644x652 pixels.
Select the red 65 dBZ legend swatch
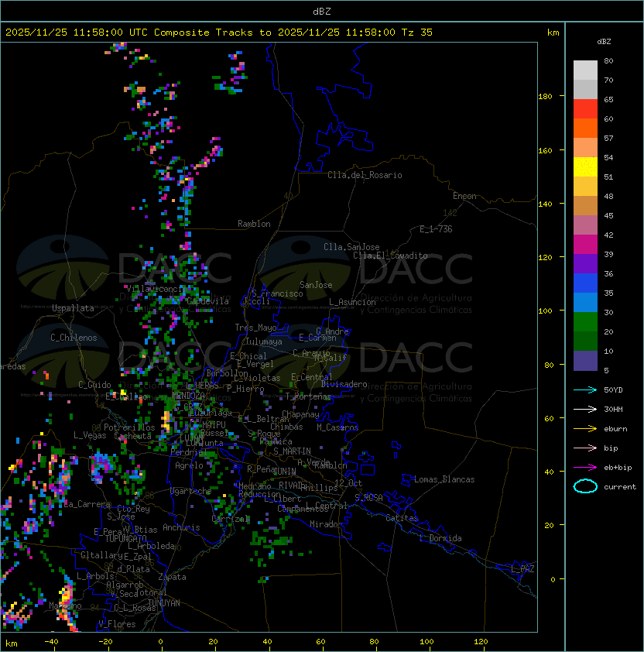coord(585,109)
